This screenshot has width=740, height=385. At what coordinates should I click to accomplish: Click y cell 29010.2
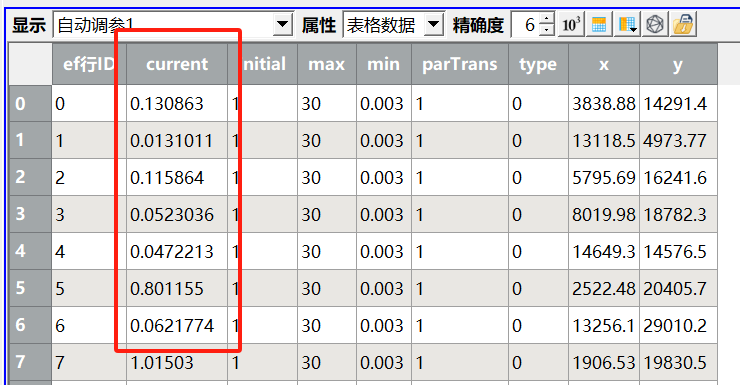pyautogui.click(x=678, y=326)
